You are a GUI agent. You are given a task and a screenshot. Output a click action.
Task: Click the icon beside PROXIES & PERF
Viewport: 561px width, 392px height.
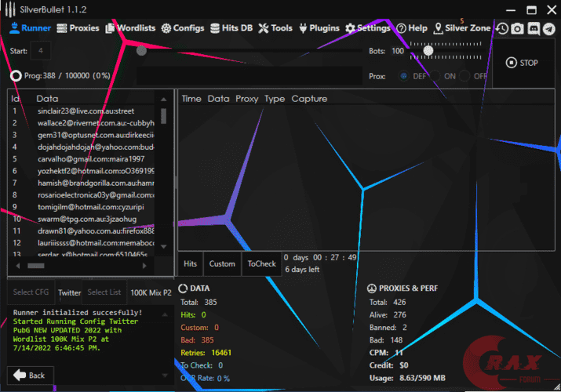point(372,288)
